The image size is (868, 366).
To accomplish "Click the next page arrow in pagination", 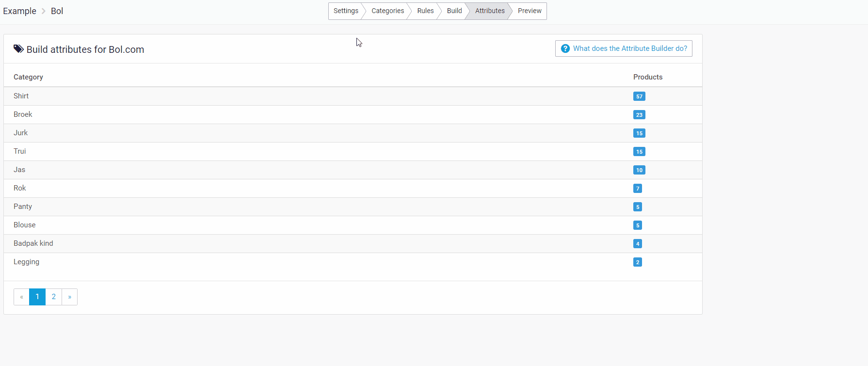I will click(x=70, y=297).
